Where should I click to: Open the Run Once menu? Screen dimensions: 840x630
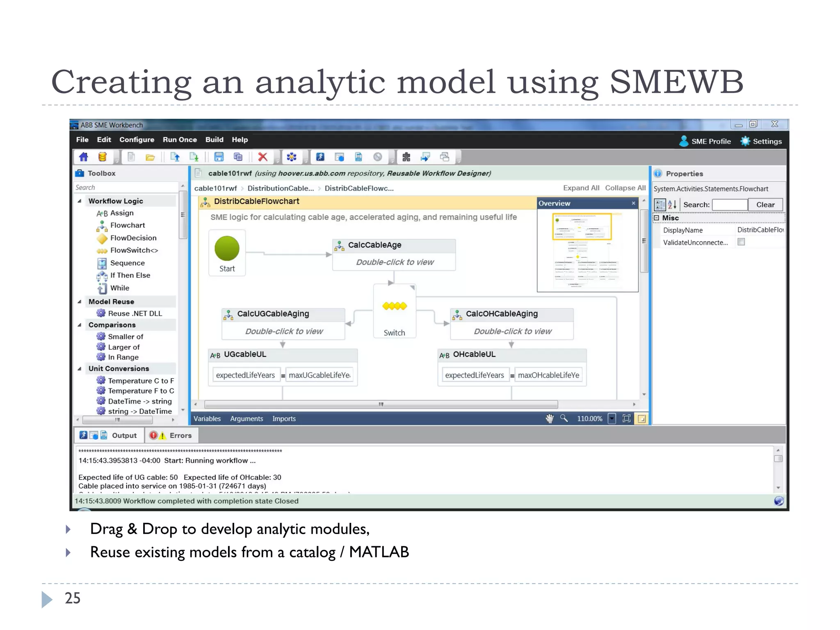pyautogui.click(x=180, y=139)
